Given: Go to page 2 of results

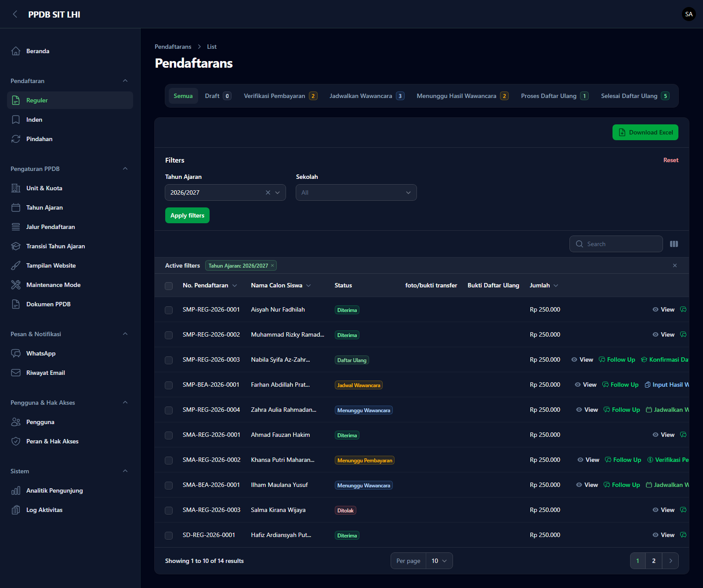Looking at the screenshot, I should tap(654, 561).
